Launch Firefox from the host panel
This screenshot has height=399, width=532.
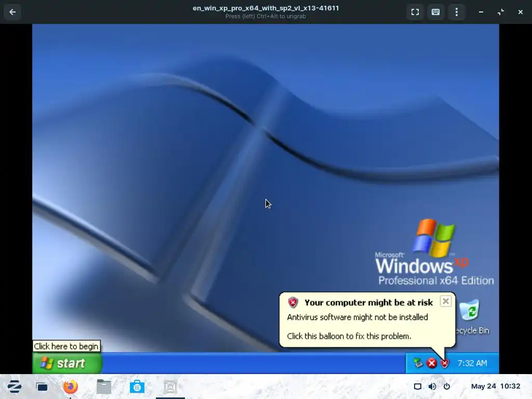coord(70,387)
